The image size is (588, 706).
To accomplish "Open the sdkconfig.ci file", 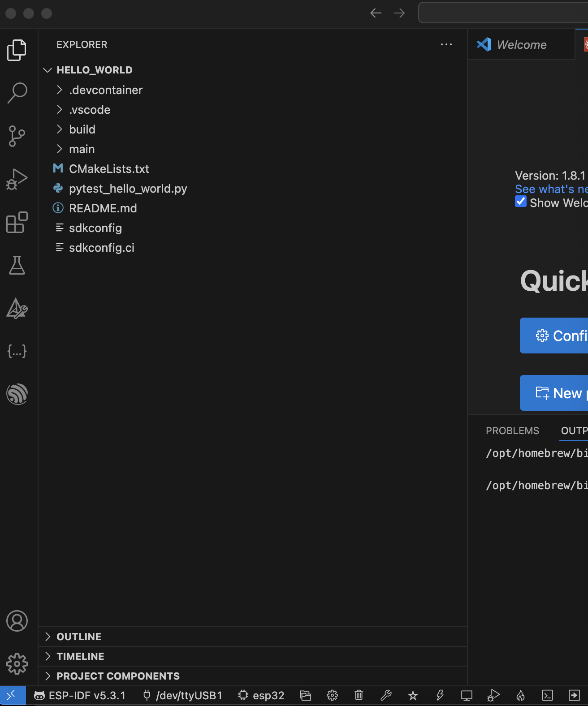I will (x=253, y=248).
